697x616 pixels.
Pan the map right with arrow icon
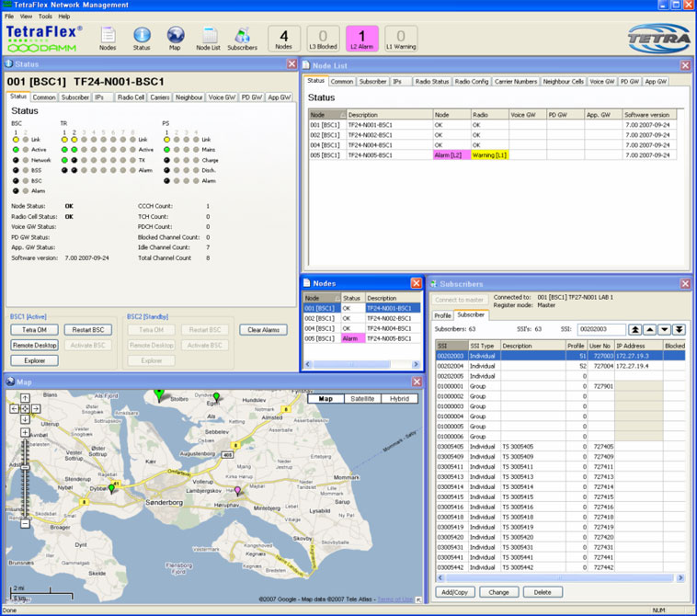[36, 408]
